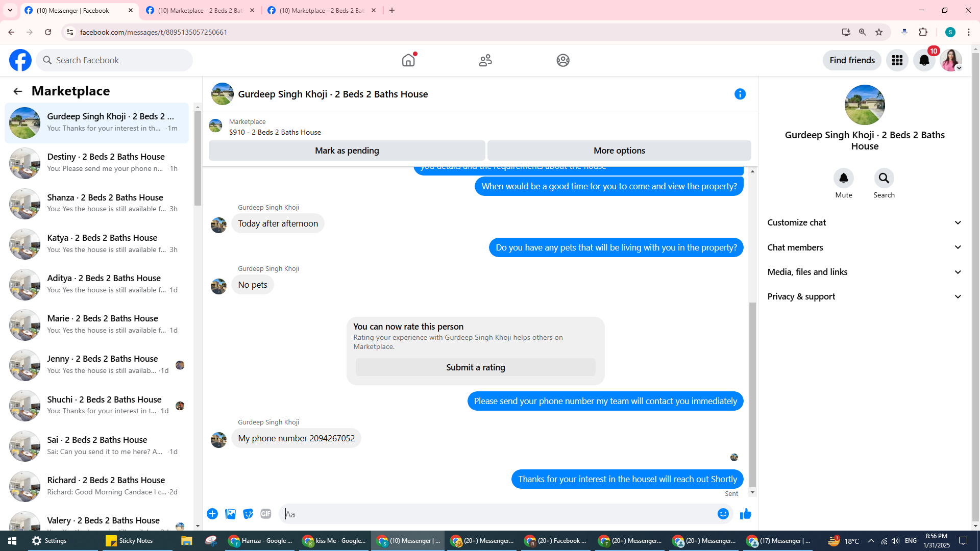
Task: Open the Shuchi conversation
Action: point(97,406)
